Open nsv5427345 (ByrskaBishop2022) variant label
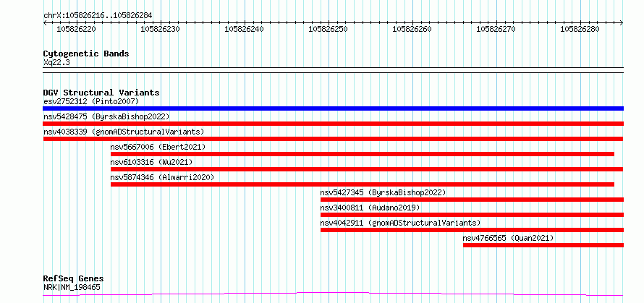This screenshot has height=303, width=644. 384,192
